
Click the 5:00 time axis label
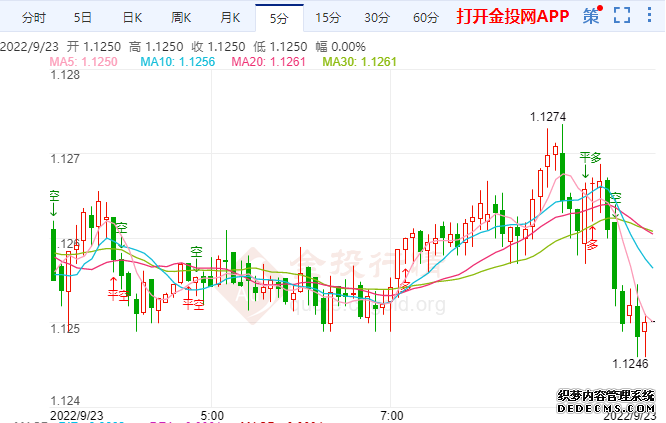212,415
